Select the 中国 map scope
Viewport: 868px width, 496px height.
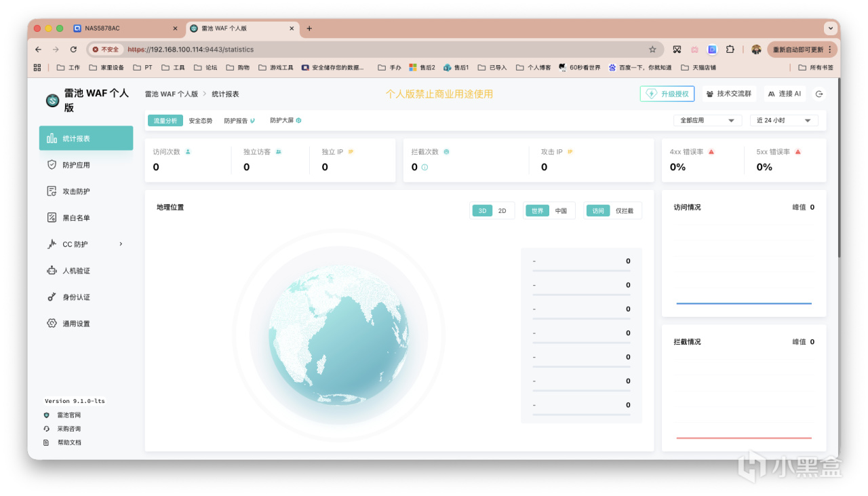click(561, 211)
